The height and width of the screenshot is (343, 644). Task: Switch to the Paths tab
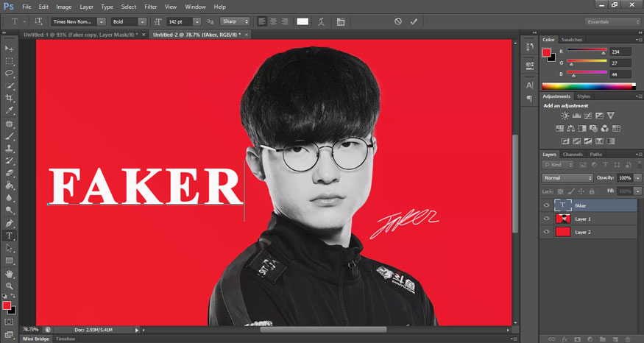pyautogui.click(x=595, y=155)
